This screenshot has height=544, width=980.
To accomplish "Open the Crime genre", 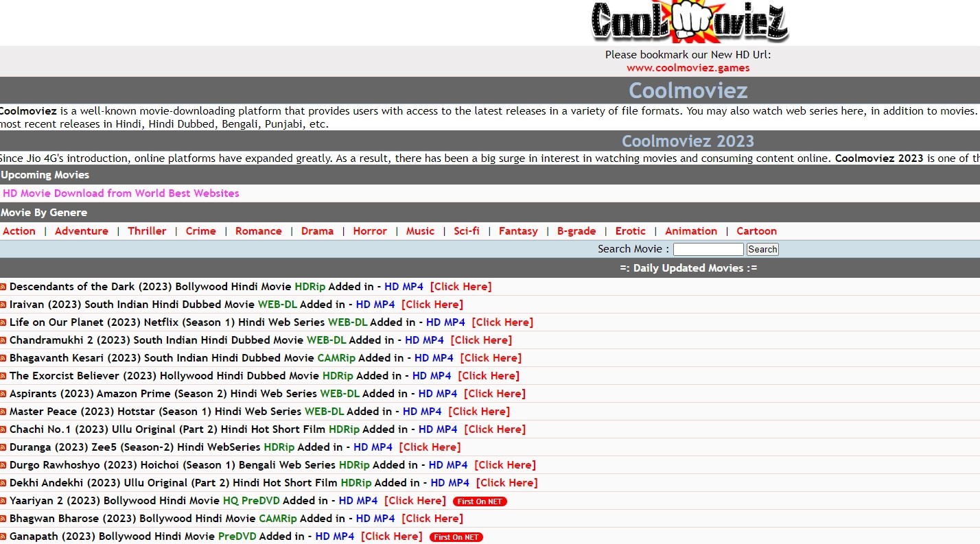I will pos(201,231).
